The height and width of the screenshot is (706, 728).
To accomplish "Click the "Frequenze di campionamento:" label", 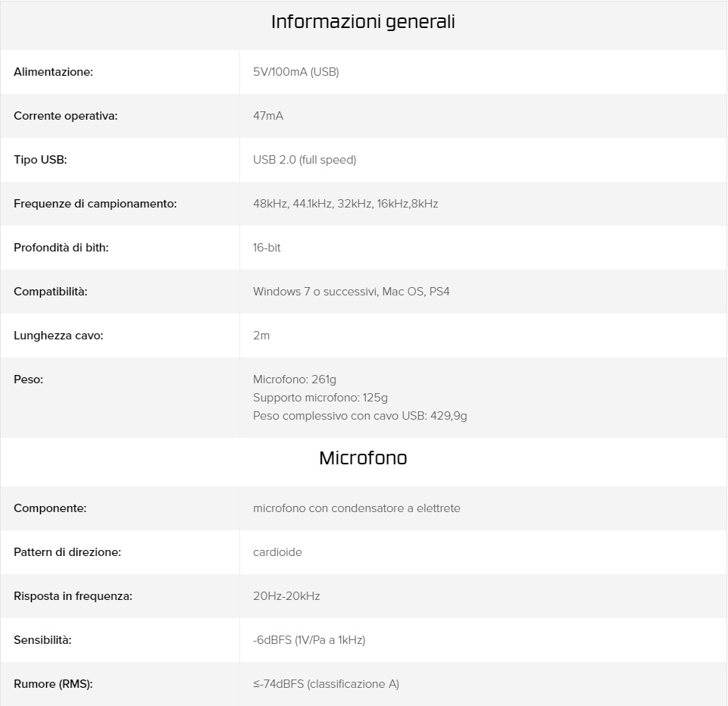I will click(95, 204).
